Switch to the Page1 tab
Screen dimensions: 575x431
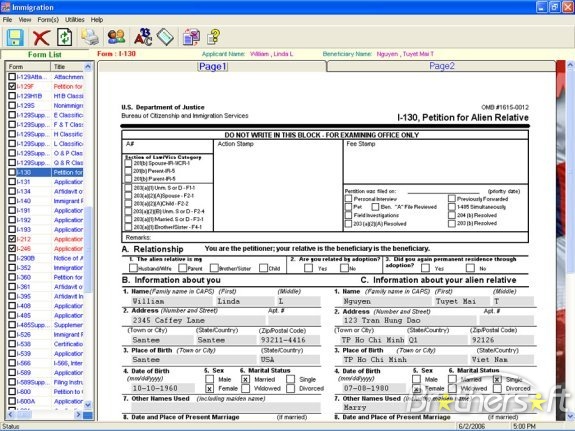point(213,66)
